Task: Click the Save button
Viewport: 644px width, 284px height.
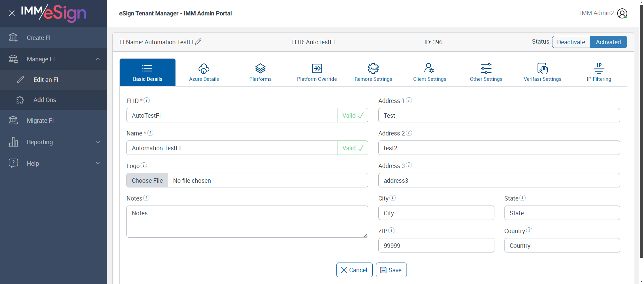Action: click(x=391, y=270)
